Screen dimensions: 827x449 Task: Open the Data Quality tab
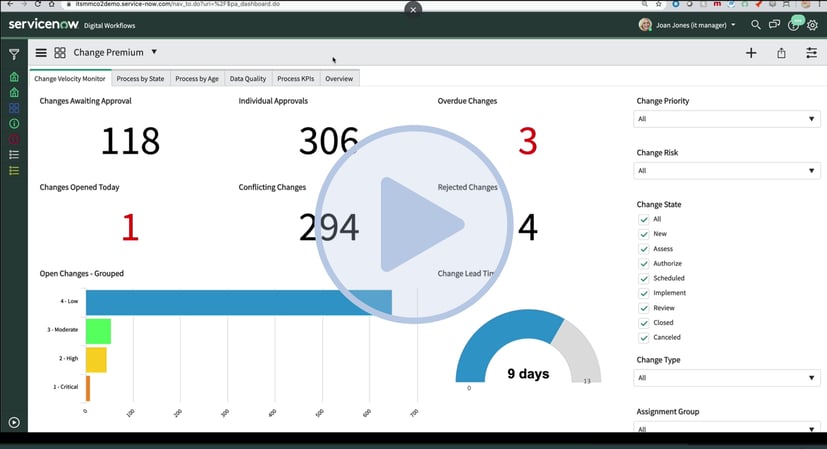tap(247, 78)
